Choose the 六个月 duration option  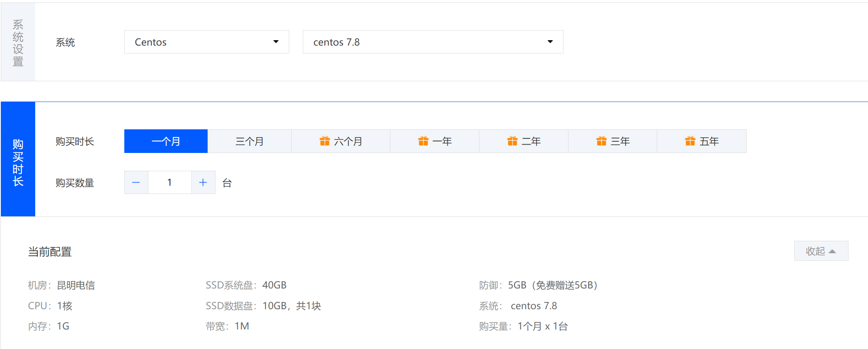[x=341, y=141]
